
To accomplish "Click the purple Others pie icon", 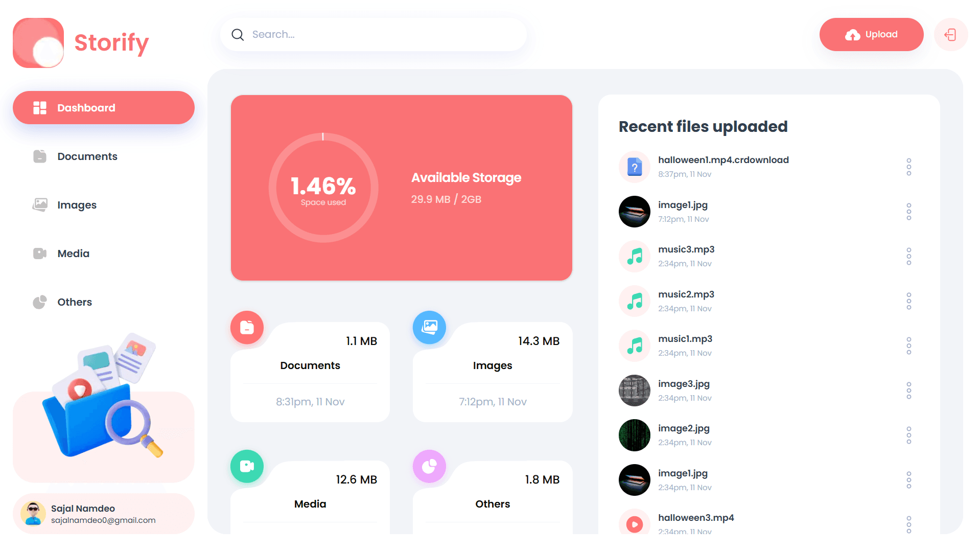I will (429, 466).
